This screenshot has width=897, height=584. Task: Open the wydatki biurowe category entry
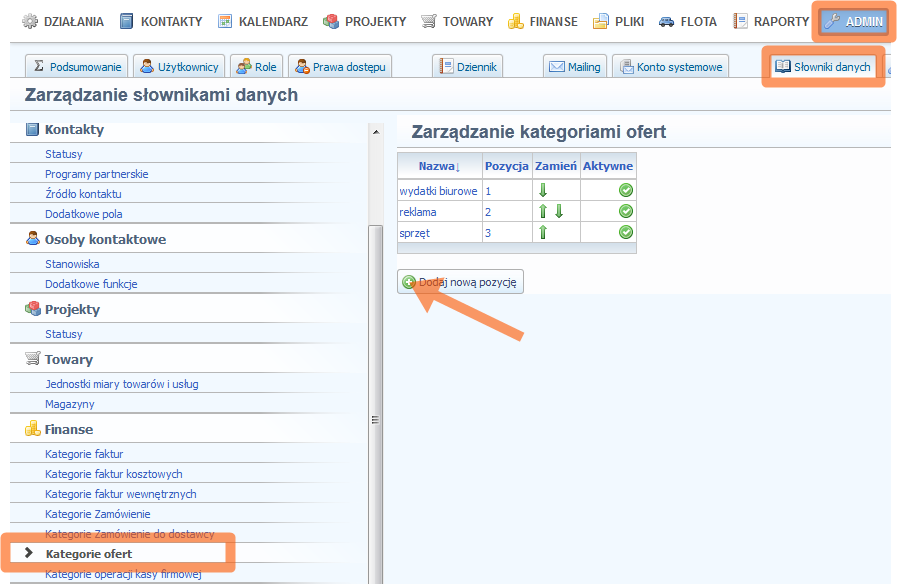pos(438,190)
